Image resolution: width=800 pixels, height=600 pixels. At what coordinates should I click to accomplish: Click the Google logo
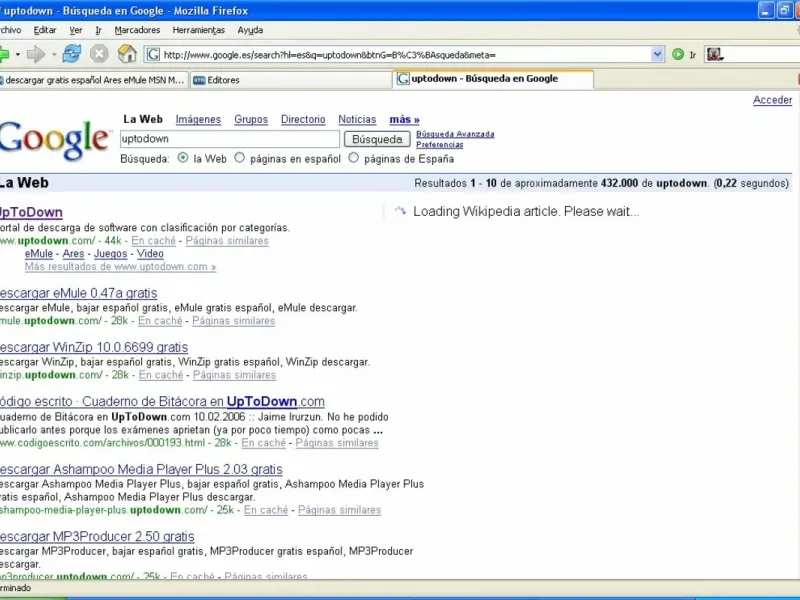click(55, 140)
